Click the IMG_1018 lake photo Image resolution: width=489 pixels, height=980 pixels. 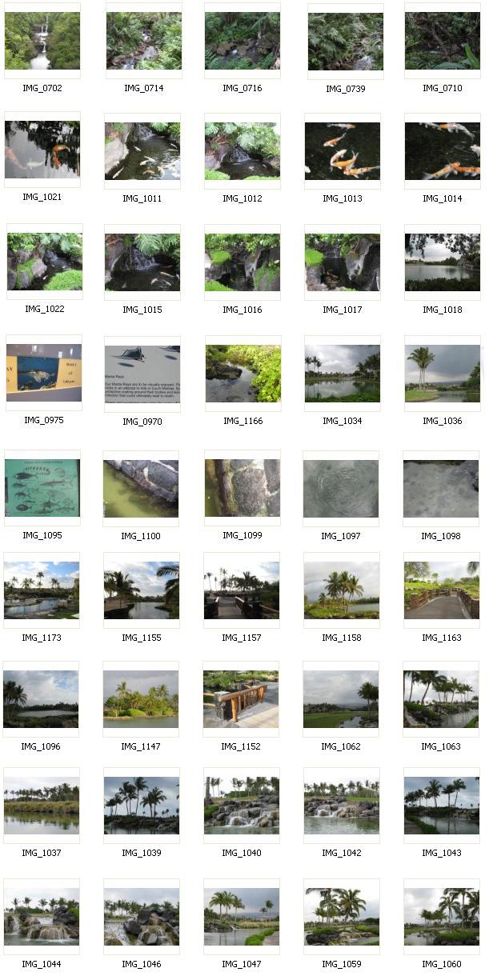click(x=442, y=262)
